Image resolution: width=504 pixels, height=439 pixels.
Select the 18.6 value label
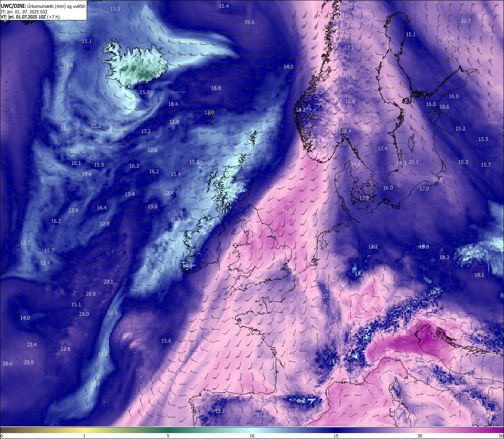(445, 107)
